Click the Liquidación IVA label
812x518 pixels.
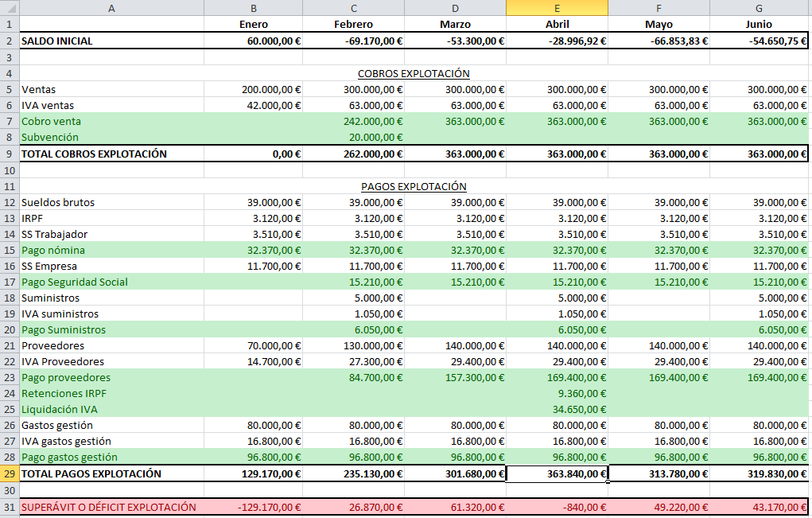[60, 409]
